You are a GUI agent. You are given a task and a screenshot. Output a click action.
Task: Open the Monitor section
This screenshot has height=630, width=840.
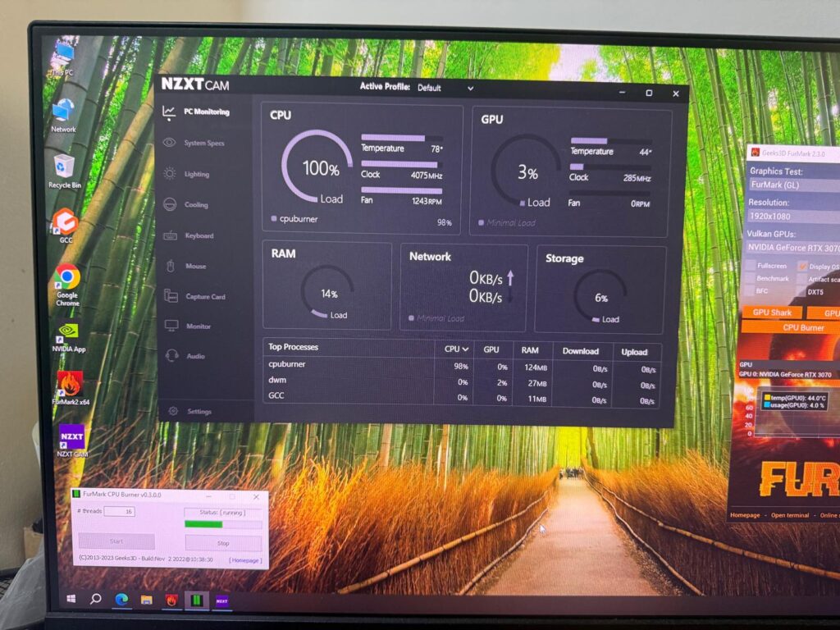click(188, 326)
